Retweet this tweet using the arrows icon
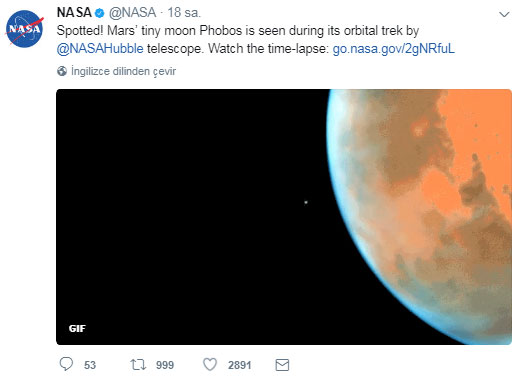 pyautogui.click(x=138, y=364)
